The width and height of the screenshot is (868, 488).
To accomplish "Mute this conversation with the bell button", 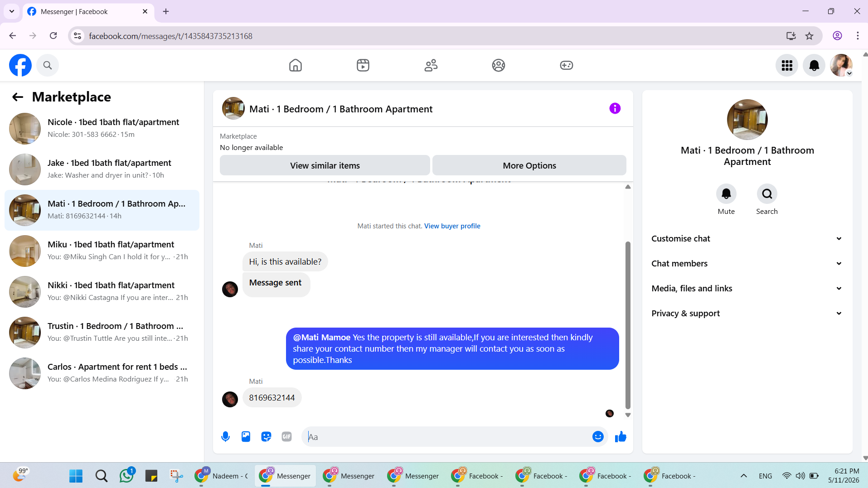I will (726, 194).
